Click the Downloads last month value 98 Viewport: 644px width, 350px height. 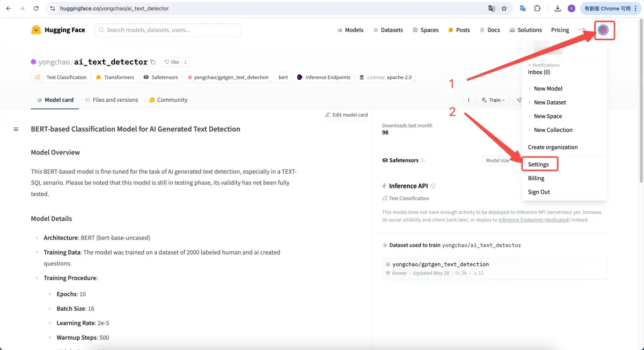click(x=385, y=132)
